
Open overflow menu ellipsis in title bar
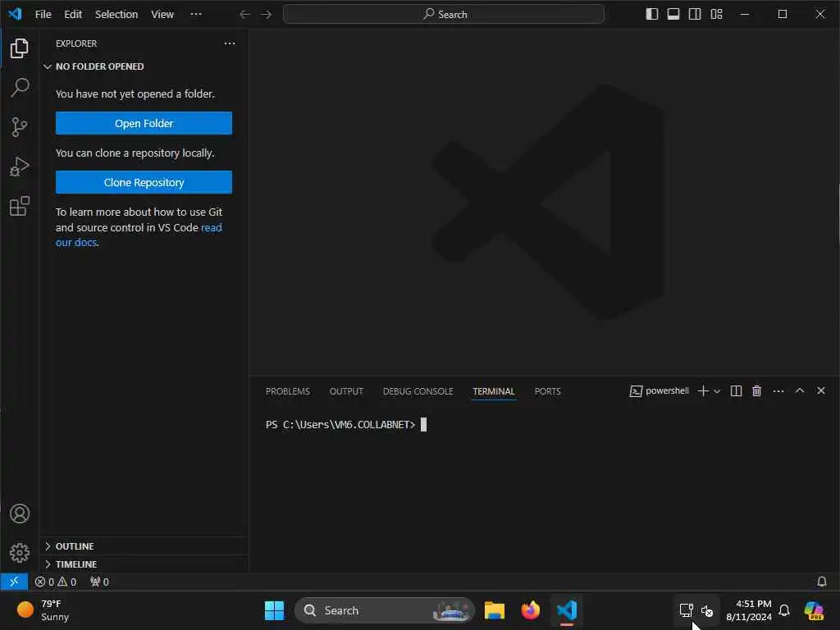click(196, 14)
